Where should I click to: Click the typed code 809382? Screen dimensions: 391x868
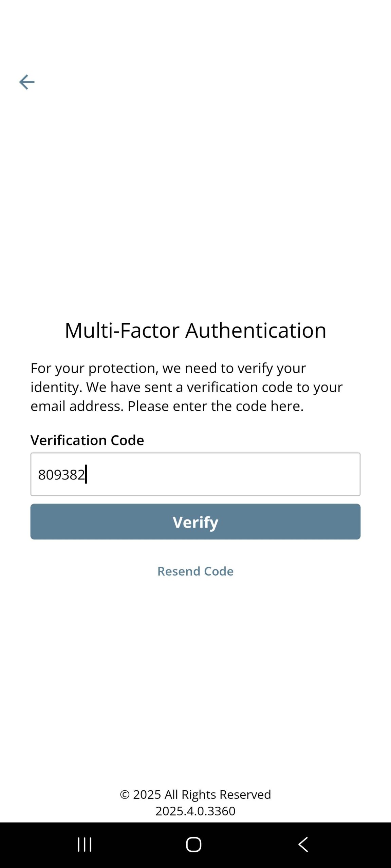[x=61, y=474]
